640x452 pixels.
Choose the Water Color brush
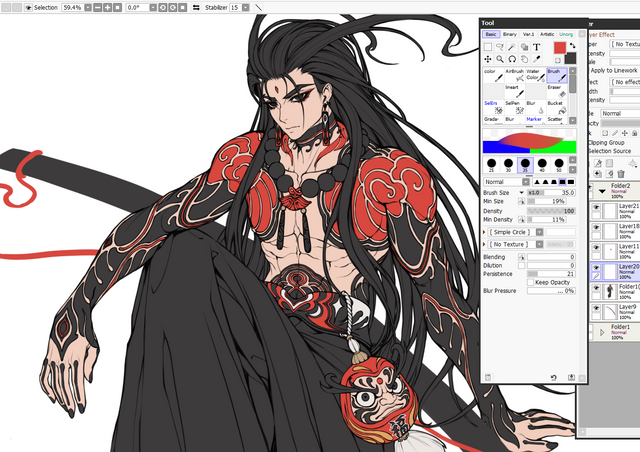[536, 75]
